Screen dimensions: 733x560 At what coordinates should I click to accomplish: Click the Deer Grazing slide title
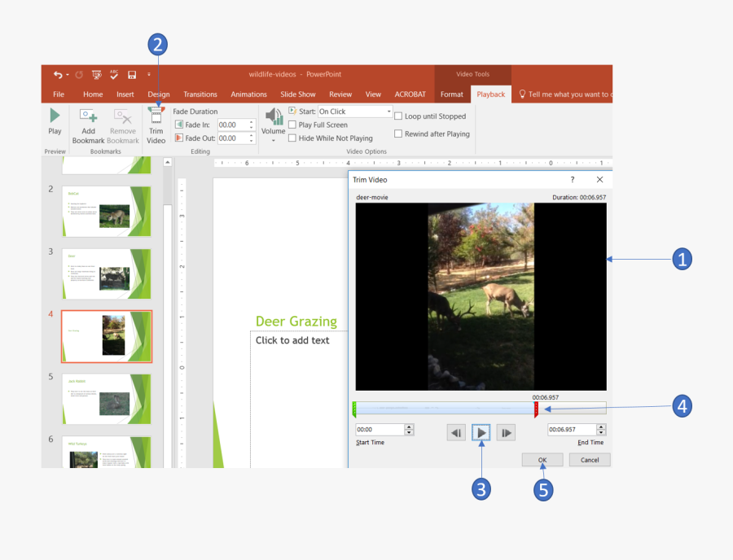point(296,322)
